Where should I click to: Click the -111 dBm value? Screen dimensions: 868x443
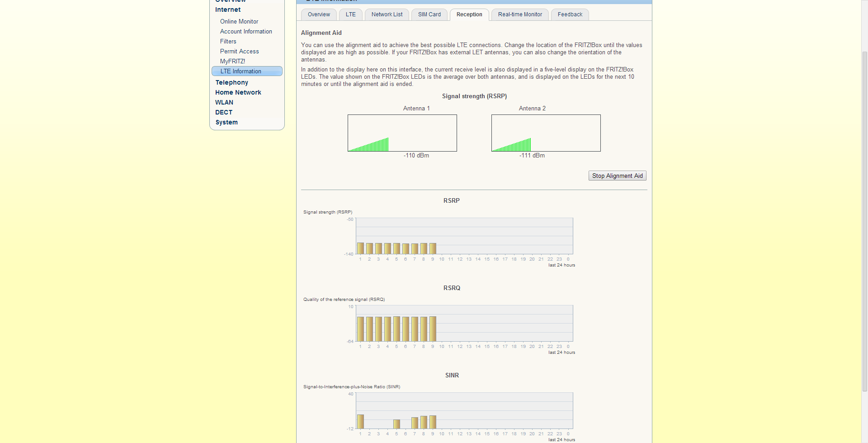click(532, 155)
